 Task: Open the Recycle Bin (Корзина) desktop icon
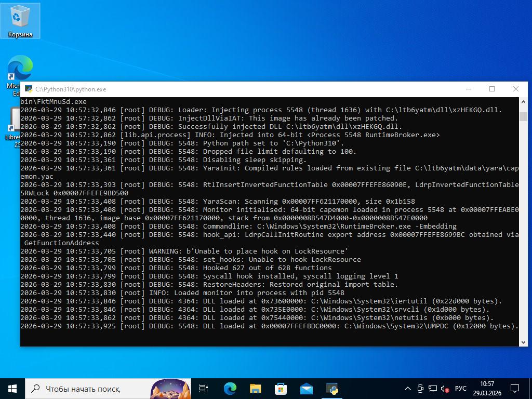click(x=20, y=20)
